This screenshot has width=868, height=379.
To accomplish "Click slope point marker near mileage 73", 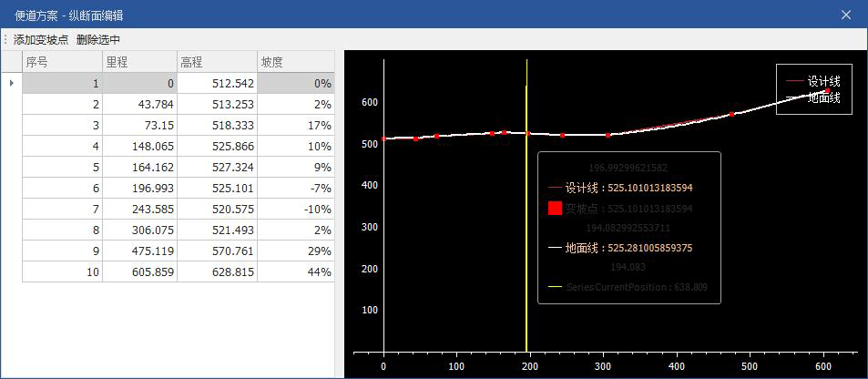I will point(437,136).
